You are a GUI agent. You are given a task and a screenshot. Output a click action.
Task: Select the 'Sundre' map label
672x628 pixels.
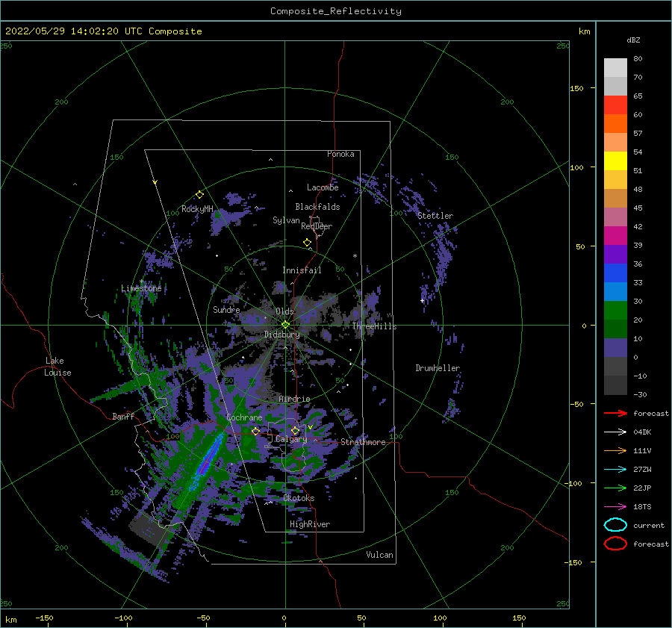point(226,309)
